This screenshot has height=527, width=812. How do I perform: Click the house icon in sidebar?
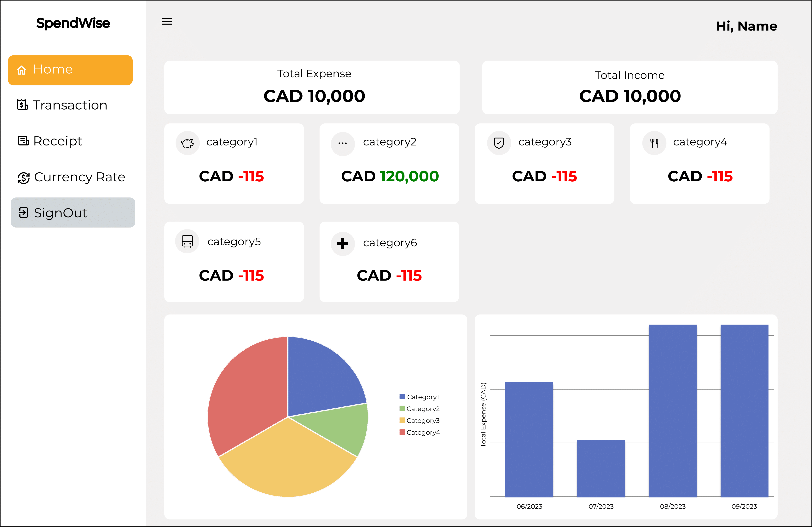tap(21, 70)
